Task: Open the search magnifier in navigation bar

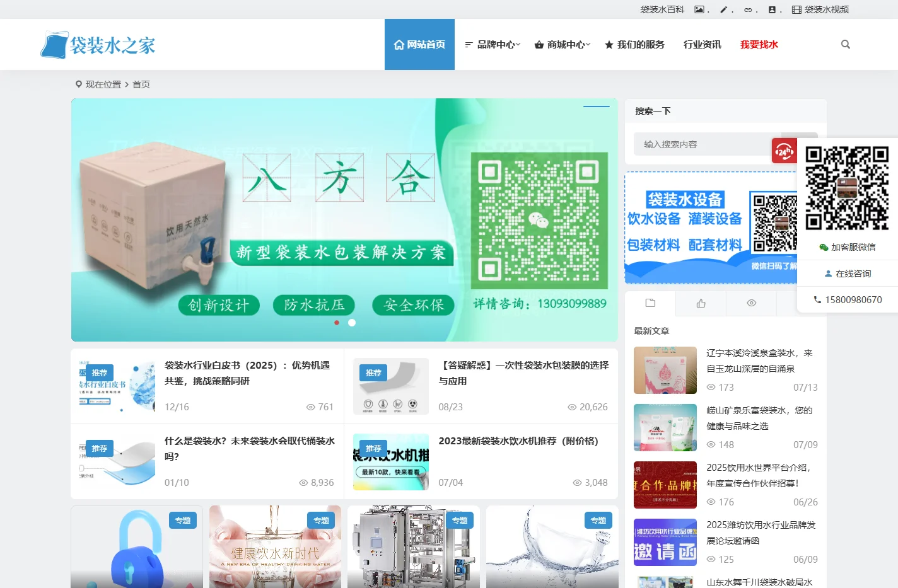Action: [846, 44]
